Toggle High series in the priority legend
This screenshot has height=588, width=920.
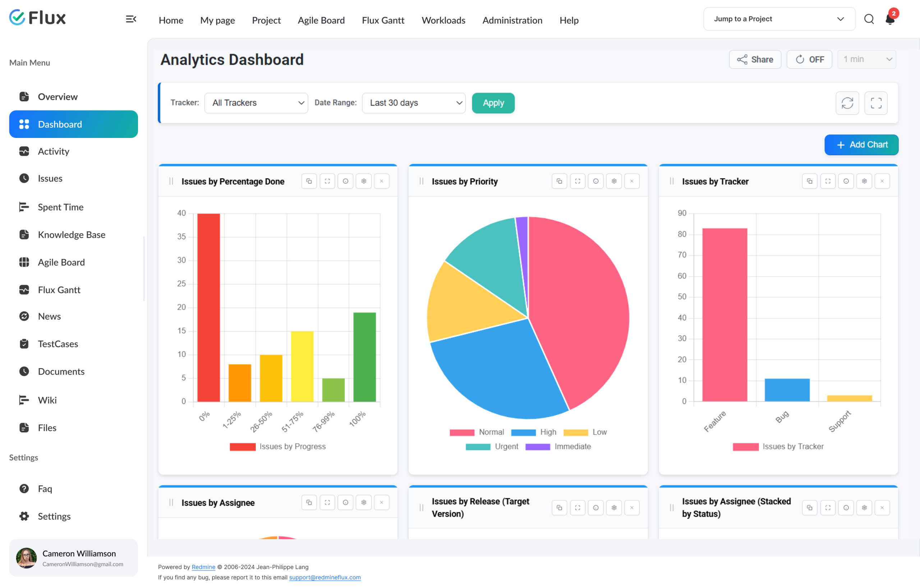point(533,432)
